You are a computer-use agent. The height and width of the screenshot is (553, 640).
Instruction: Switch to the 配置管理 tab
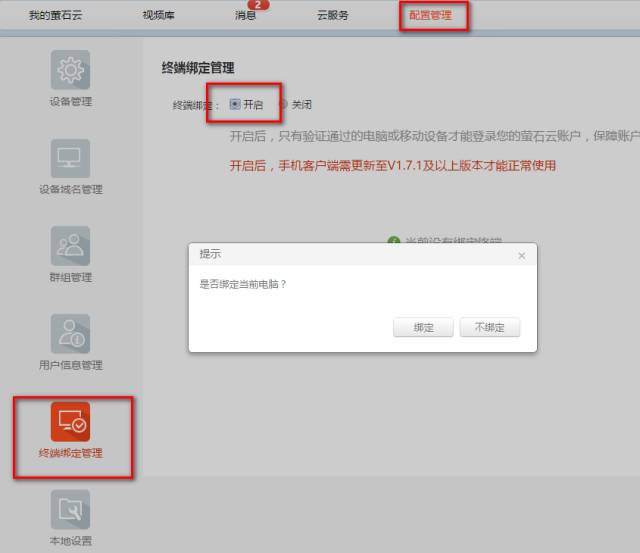pos(430,16)
